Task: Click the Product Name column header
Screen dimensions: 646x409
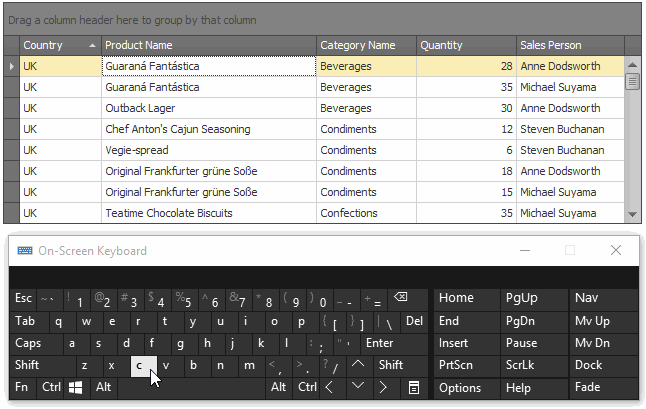Action: coord(208,45)
